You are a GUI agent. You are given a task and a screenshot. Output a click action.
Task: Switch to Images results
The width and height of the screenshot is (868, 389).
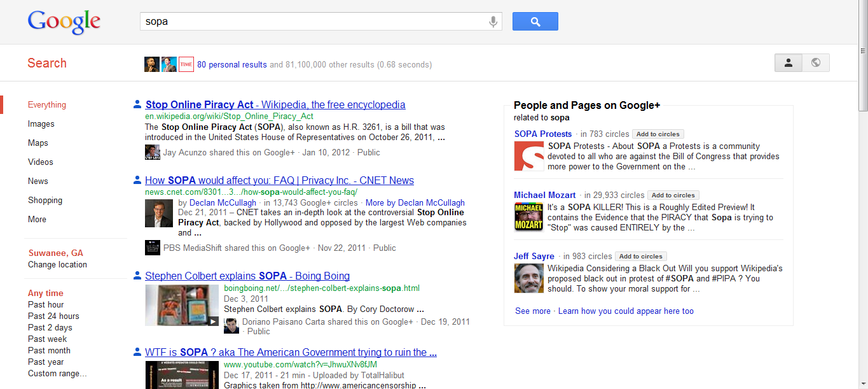coord(41,124)
